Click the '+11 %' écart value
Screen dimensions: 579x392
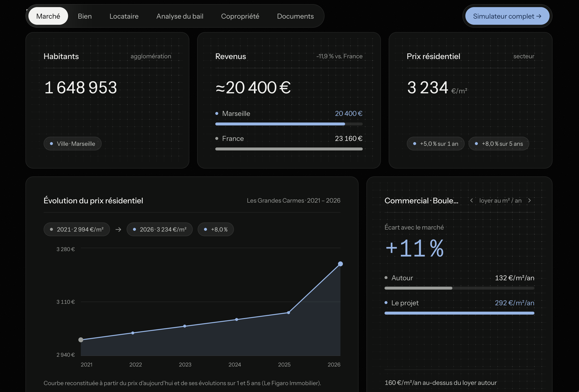tap(414, 248)
